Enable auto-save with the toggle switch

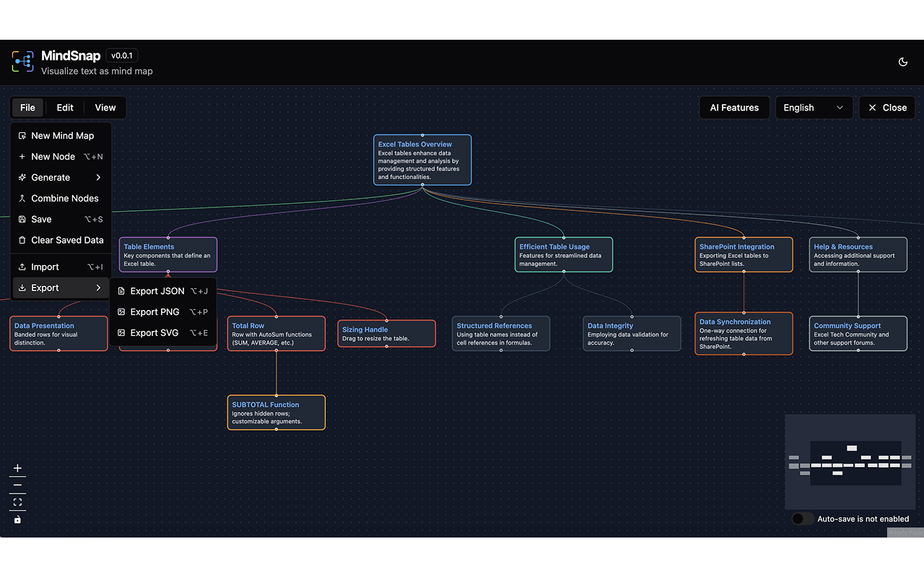802,518
